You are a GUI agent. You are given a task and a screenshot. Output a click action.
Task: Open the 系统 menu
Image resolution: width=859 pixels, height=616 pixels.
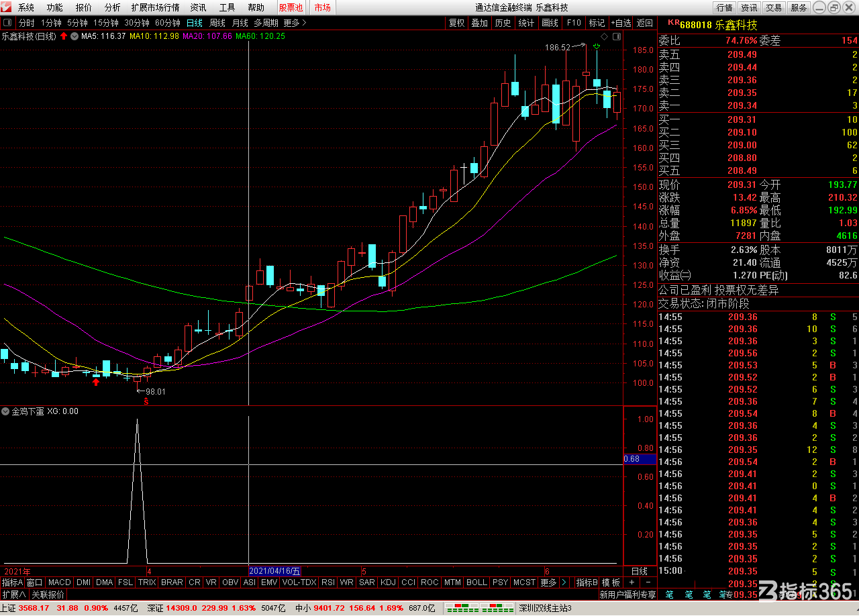pos(26,7)
